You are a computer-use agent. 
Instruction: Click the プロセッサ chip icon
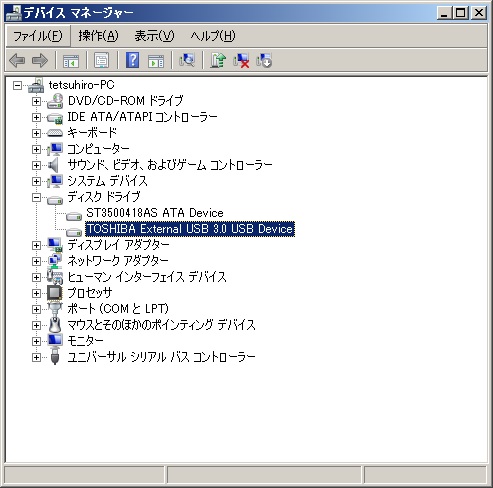(x=55, y=293)
